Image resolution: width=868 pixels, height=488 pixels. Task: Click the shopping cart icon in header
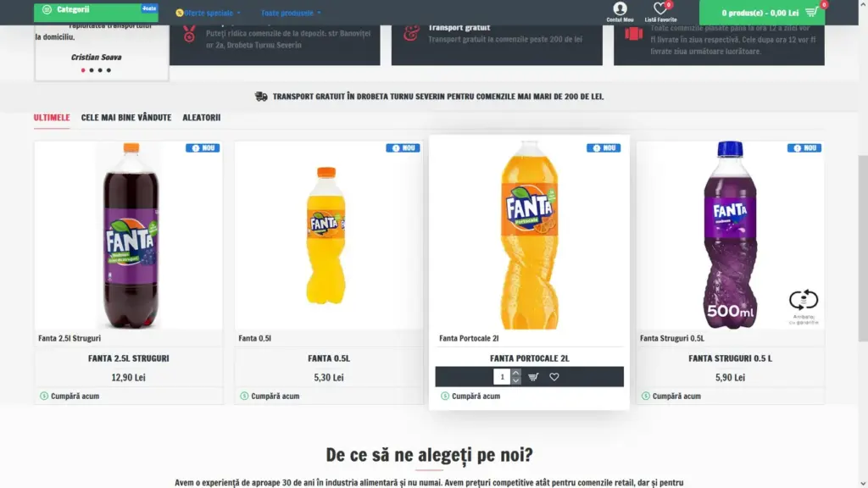[x=811, y=12]
